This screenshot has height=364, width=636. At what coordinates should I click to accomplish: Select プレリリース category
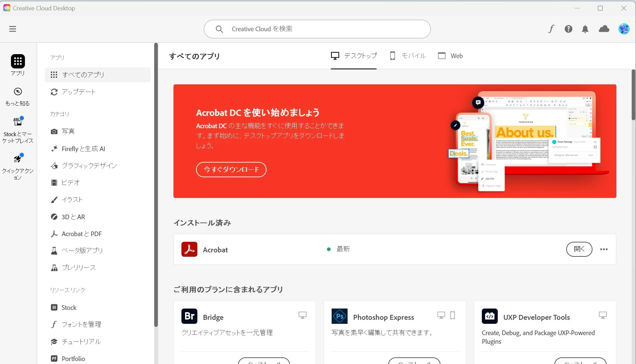pyautogui.click(x=98, y=268)
